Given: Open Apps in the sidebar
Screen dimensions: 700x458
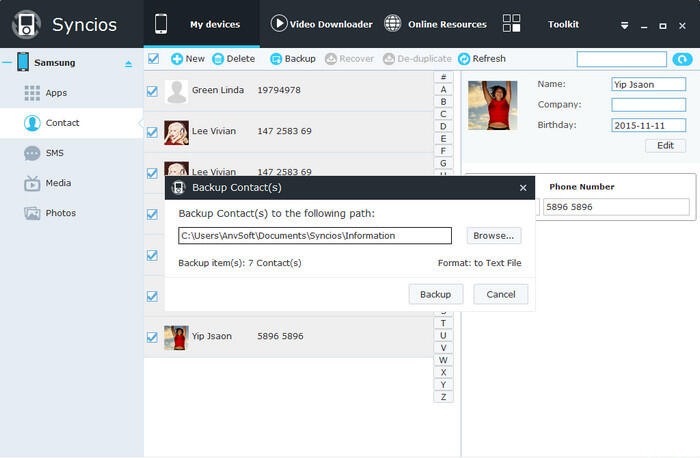Looking at the screenshot, I should (56, 93).
